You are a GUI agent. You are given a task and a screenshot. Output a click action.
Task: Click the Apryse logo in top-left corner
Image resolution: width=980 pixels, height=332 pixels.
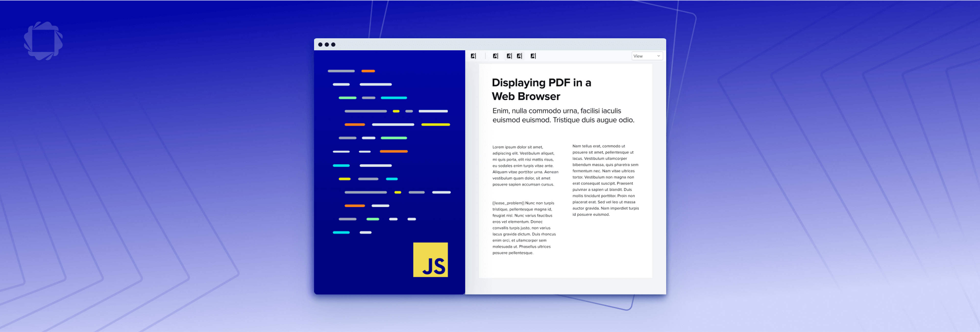43,41
